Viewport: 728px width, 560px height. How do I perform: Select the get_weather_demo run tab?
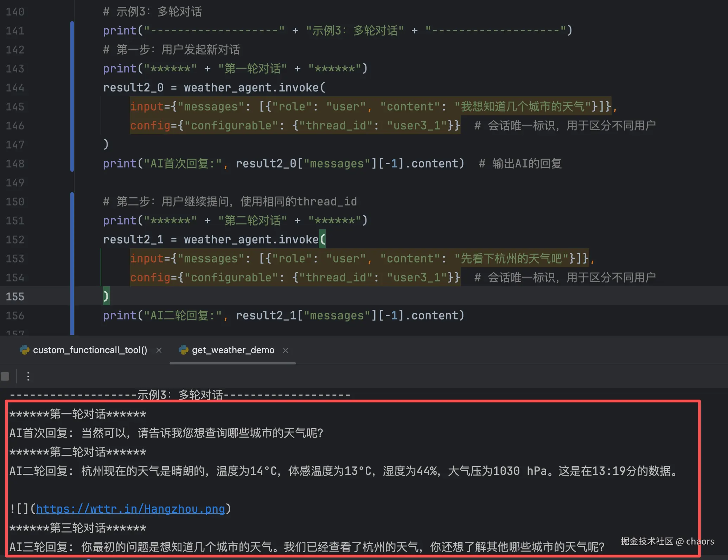[x=233, y=350]
